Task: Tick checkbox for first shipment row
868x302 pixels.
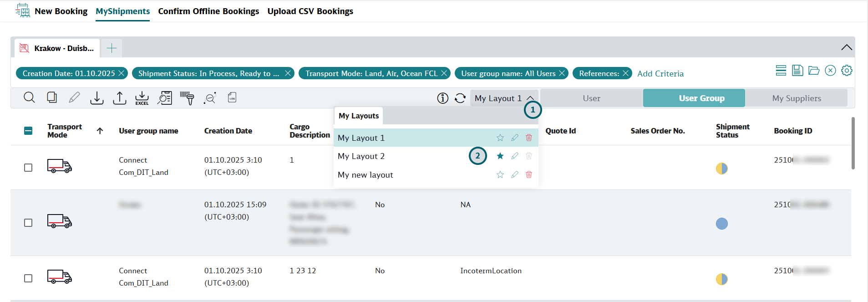Action: pos(28,168)
